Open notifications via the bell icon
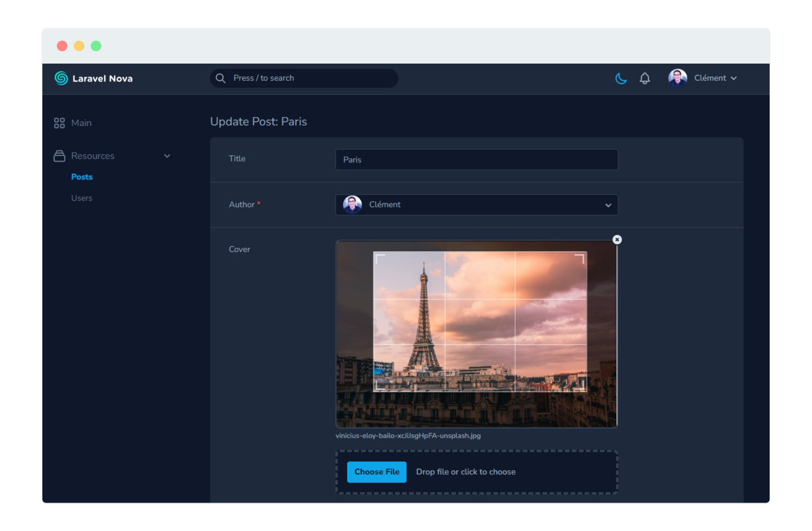Viewport: 812px width, 531px height. coord(645,78)
